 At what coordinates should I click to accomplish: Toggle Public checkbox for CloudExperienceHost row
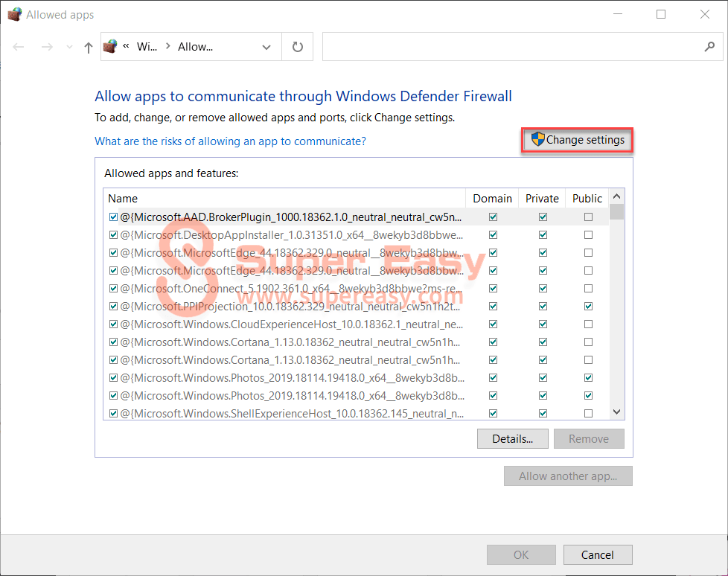588,324
